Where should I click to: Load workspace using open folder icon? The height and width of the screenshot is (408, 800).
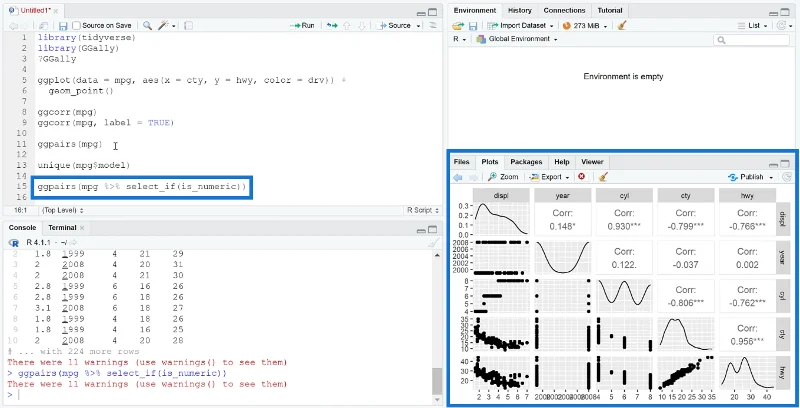[x=458, y=26]
